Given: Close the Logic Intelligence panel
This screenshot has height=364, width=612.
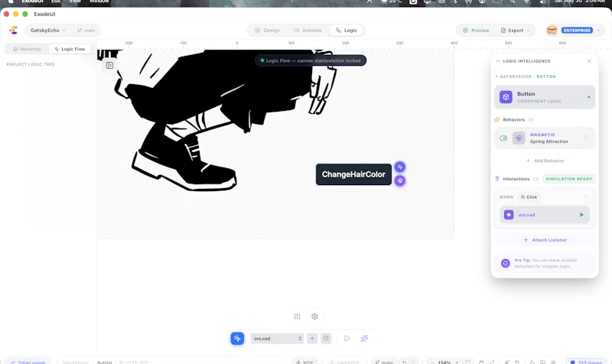Looking at the screenshot, I should (589, 61).
